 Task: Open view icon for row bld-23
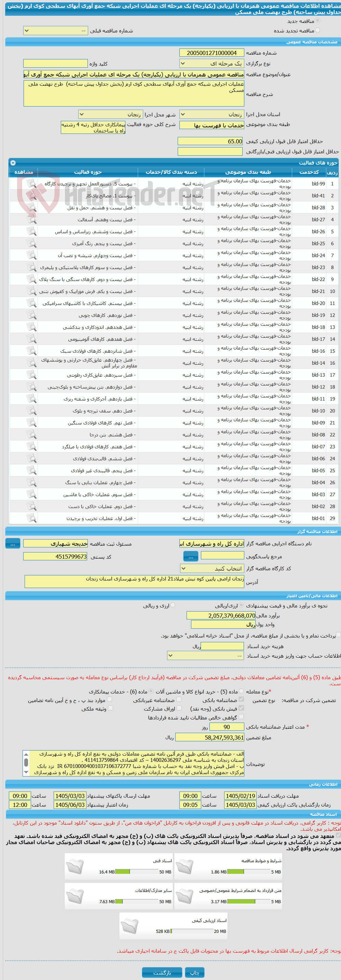tap(31, 267)
